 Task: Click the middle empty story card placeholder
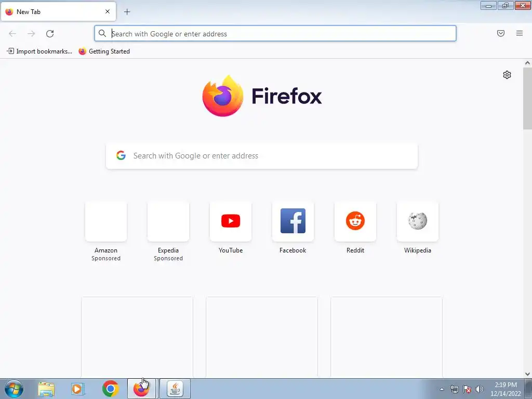(262, 337)
